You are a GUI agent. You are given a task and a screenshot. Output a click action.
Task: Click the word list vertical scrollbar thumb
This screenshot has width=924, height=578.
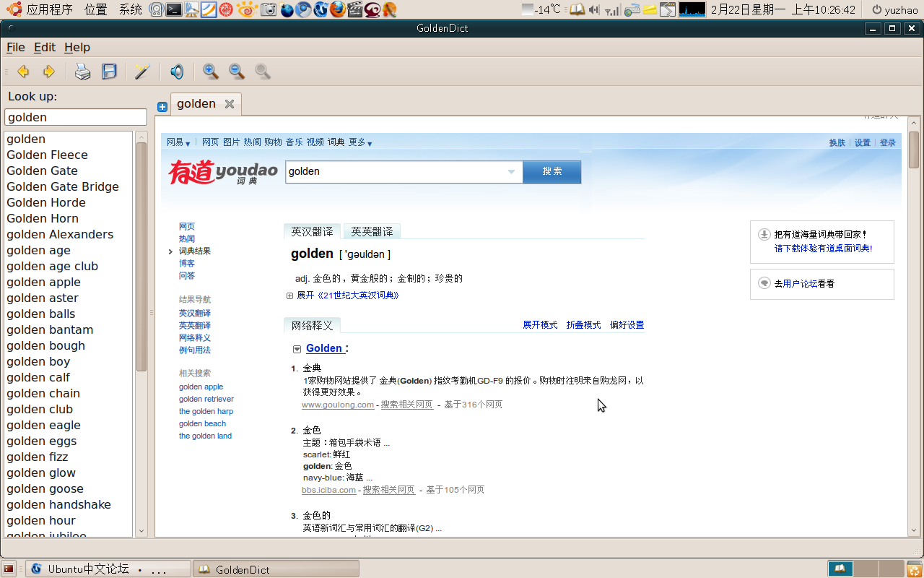pos(141,256)
